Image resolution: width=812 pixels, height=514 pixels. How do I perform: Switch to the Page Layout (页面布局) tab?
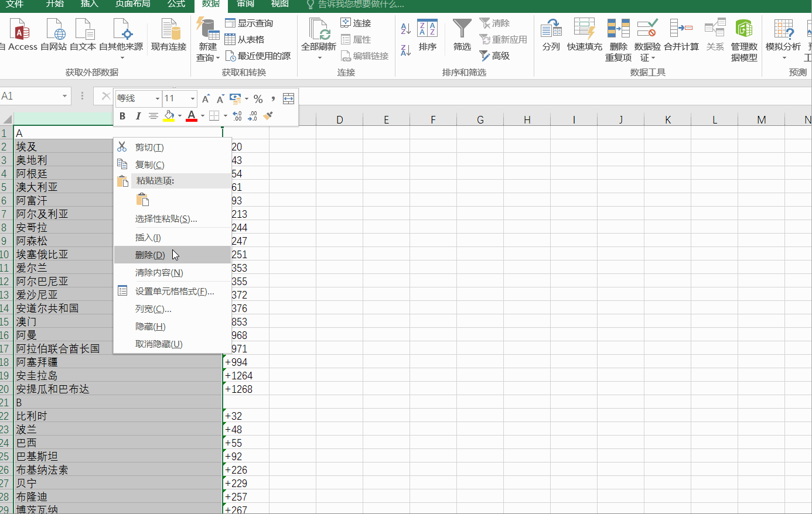pos(132,4)
